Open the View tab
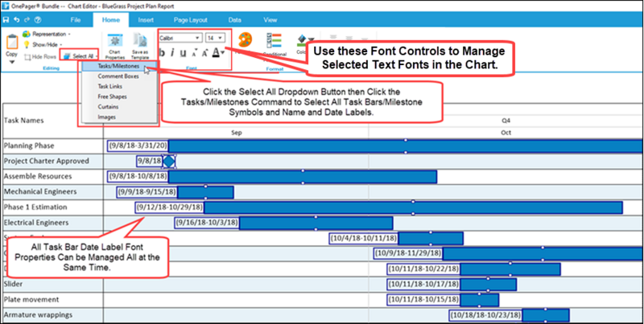 pos(270,19)
